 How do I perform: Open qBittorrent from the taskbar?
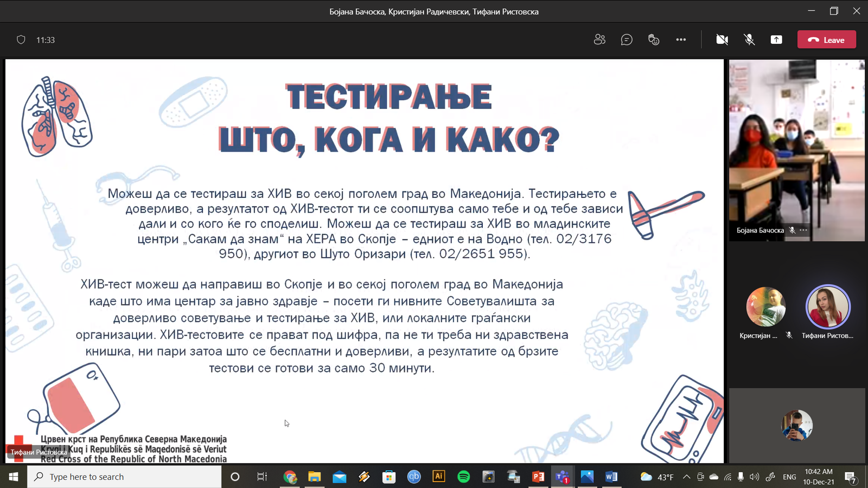point(414,477)
